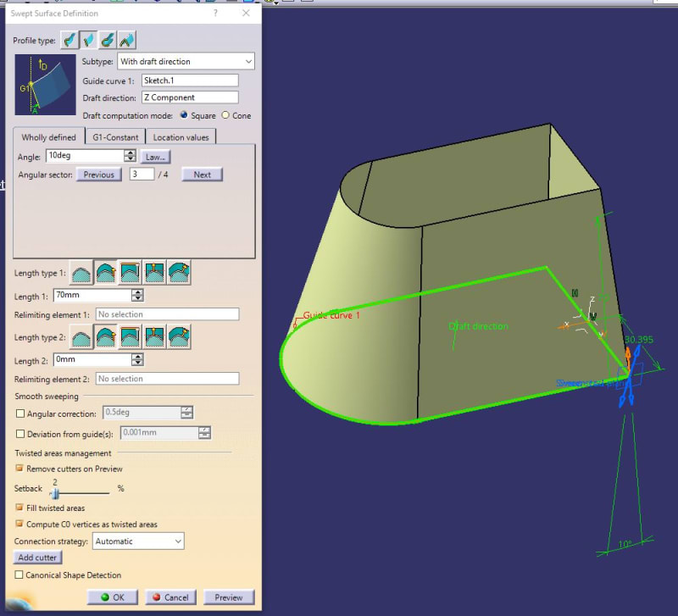Screen dimensions: 678x616
Task: Click the Angle value spinner arrows
Action: click(130, 156)
